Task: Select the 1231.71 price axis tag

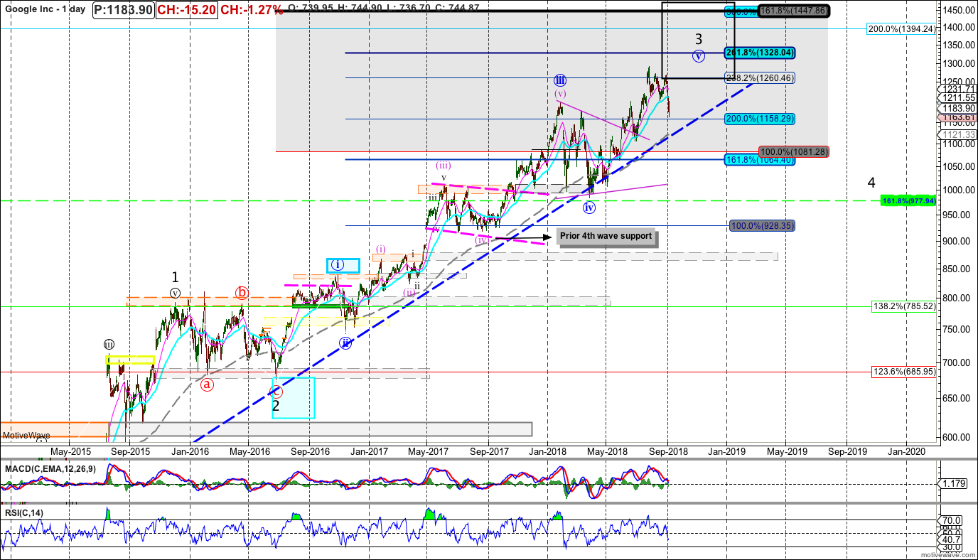Action: click(957, 88)
